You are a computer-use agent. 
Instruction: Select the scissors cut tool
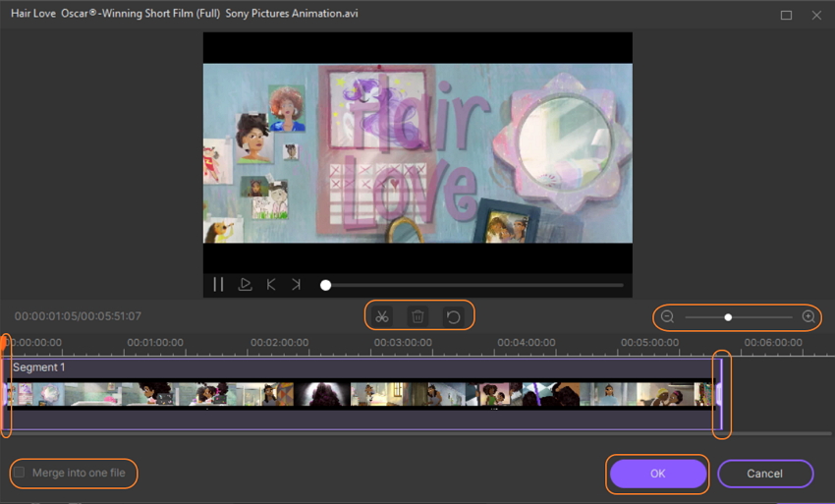click(382, 317)
